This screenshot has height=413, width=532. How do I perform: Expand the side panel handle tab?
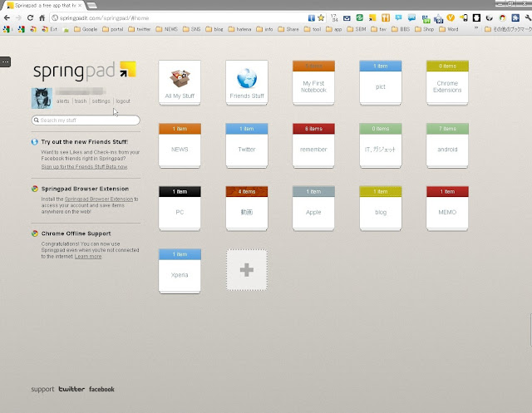[6, 61]
